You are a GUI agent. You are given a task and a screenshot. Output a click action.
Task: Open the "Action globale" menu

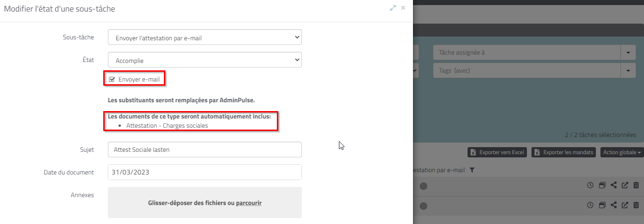(622, 152)
